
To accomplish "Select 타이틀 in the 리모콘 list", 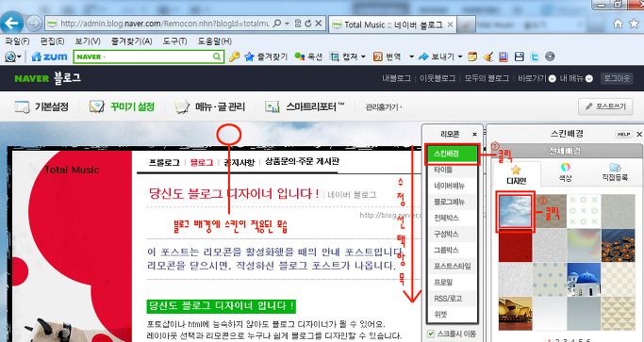I will 452,170.
